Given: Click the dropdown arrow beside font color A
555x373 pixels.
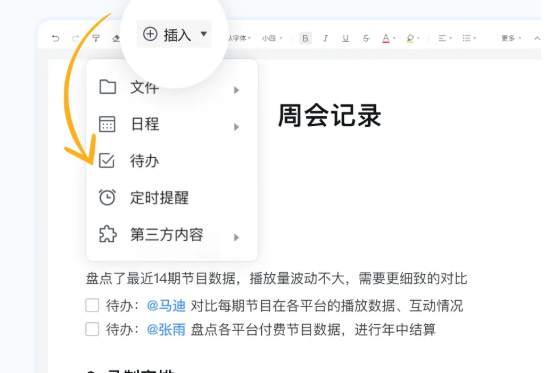Looking at the screenshot, I should 394,38.
